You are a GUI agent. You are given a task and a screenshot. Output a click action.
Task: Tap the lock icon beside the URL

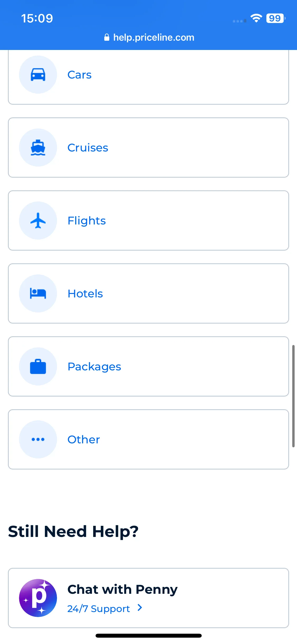click(107, 37)
